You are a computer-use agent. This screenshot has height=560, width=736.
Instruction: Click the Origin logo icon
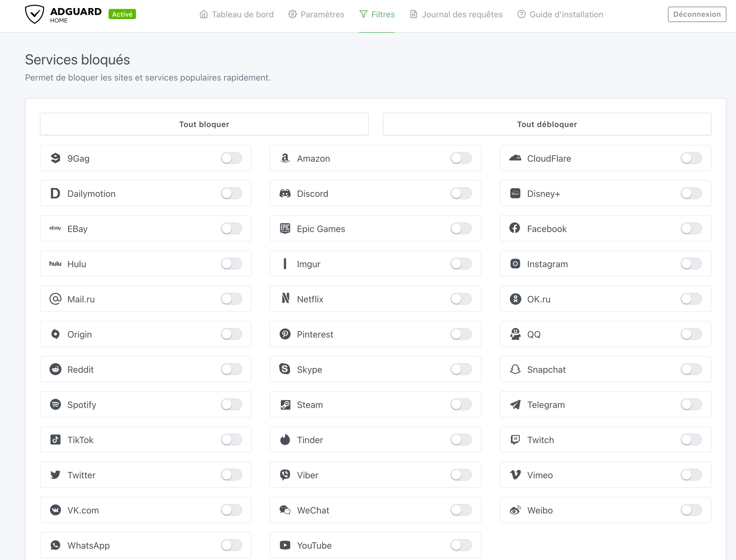(55, 334)
